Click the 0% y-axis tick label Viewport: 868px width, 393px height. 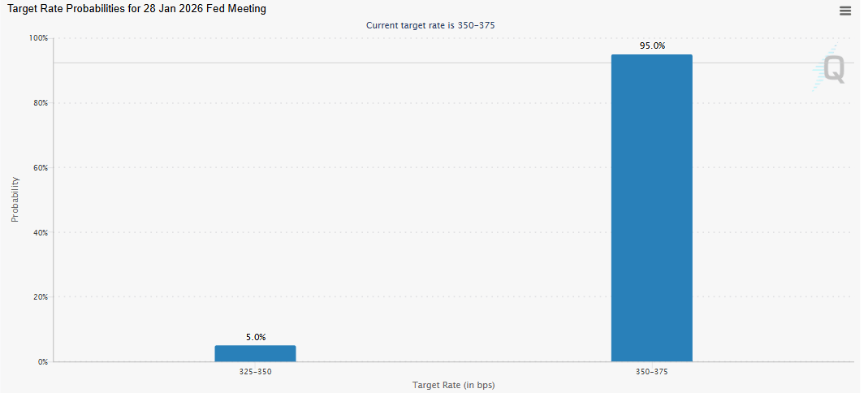coord(42,362)
